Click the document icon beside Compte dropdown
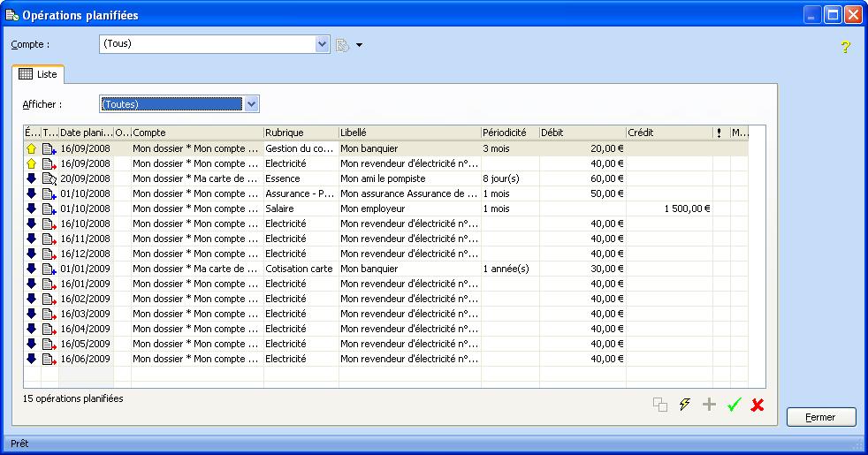The image size is (868, 455). [x=342, y=45]
